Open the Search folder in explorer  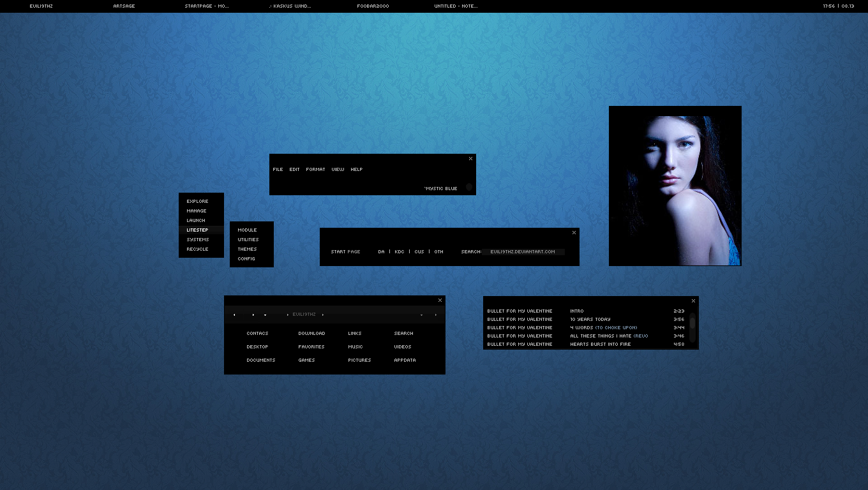(403, 333)
